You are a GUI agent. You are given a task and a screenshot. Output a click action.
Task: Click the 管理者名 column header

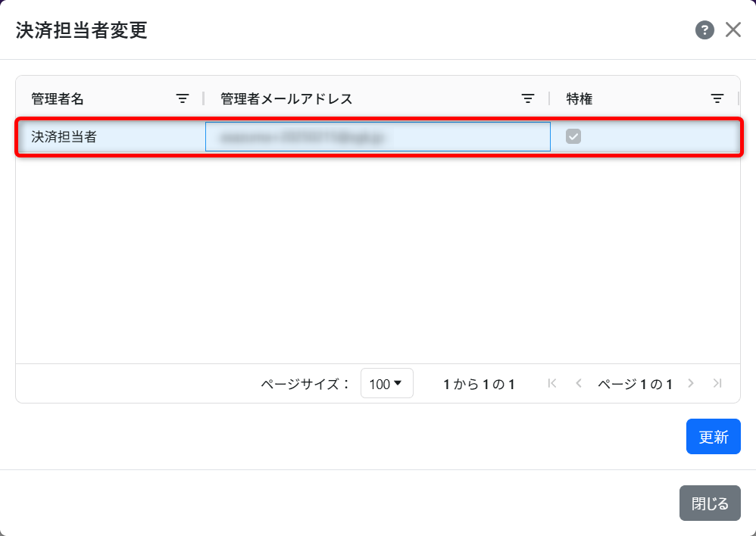pos(55,98)
